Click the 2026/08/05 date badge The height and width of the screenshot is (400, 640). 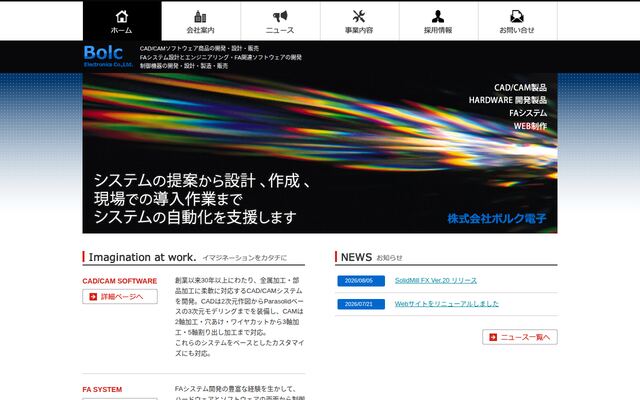361,281
